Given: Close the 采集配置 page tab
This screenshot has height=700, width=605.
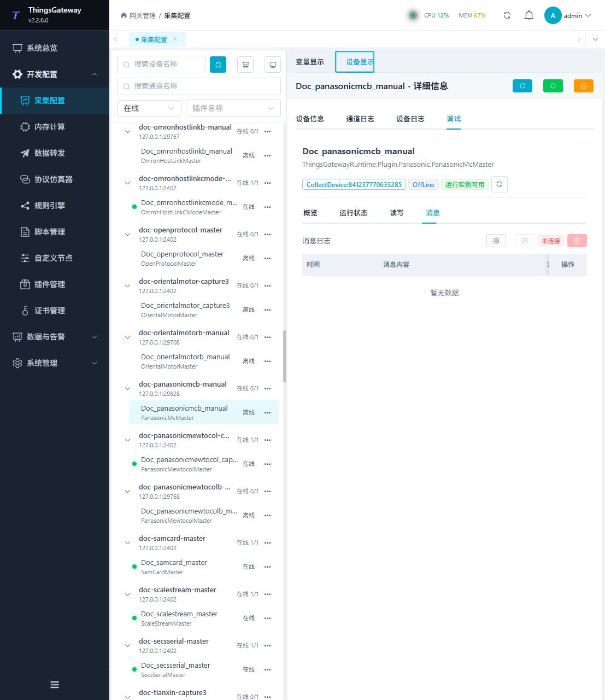Looking at the screenshot, I should pyautogui.click(x=175, y=39).
